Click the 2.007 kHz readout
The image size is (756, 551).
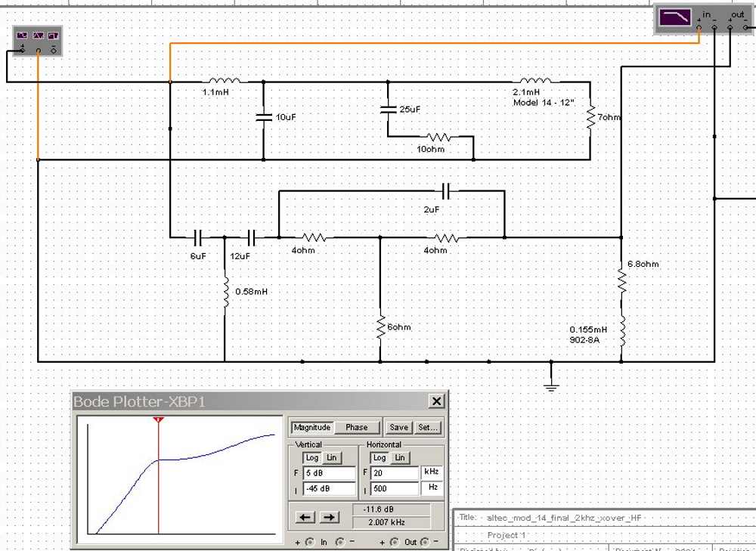pyautogui.click(x=392, y=522)
